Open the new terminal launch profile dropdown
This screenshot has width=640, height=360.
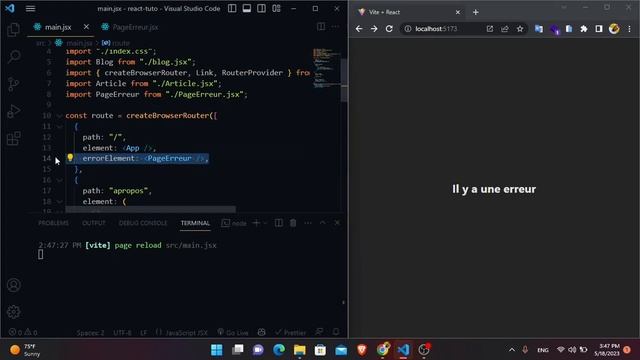[265, 223]
